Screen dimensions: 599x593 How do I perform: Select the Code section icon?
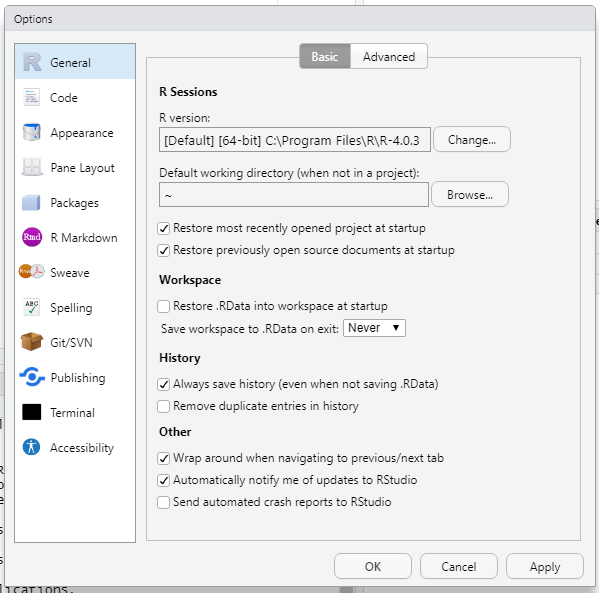point(31,97)
